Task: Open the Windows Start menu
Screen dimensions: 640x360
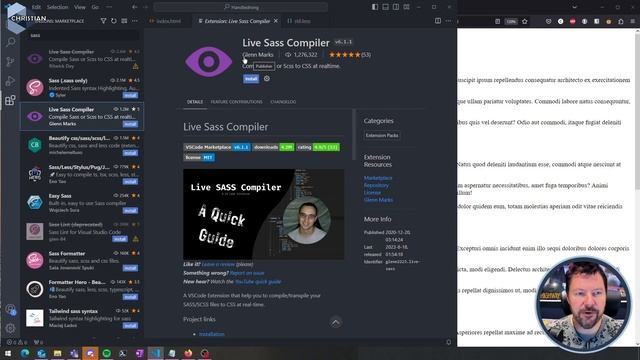Action: tap(7, 353)
